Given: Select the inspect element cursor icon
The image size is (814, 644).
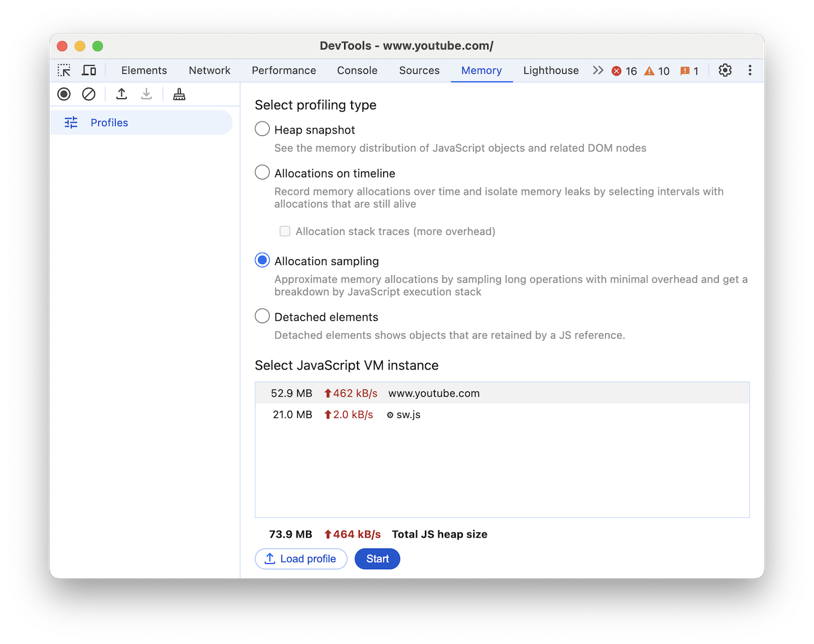Looking at the screenshot, I should click(64, 70).
